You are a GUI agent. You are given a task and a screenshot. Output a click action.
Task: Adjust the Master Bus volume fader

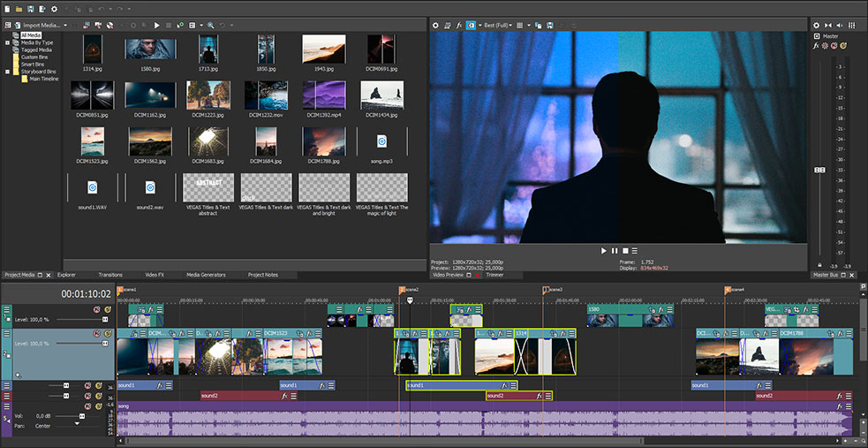click(x=819, y=170)
